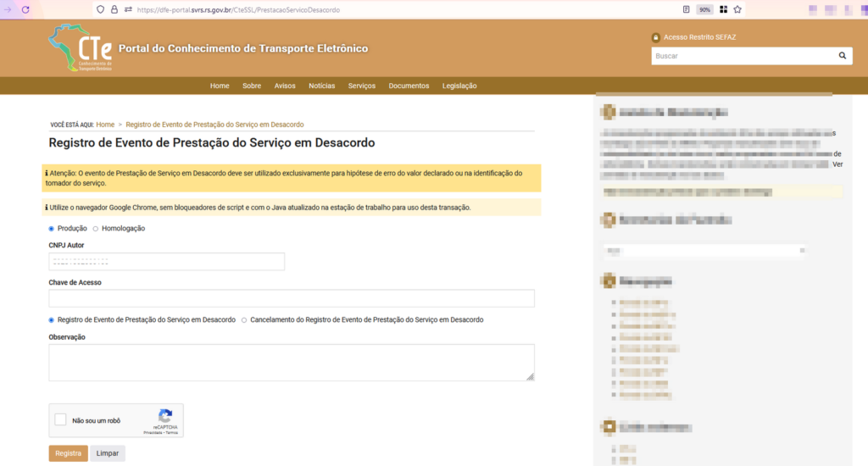This screenshot has width=868, height=466.
Task: Select Cancelamento do Registro de Evento option
Action: coord(244,320)
